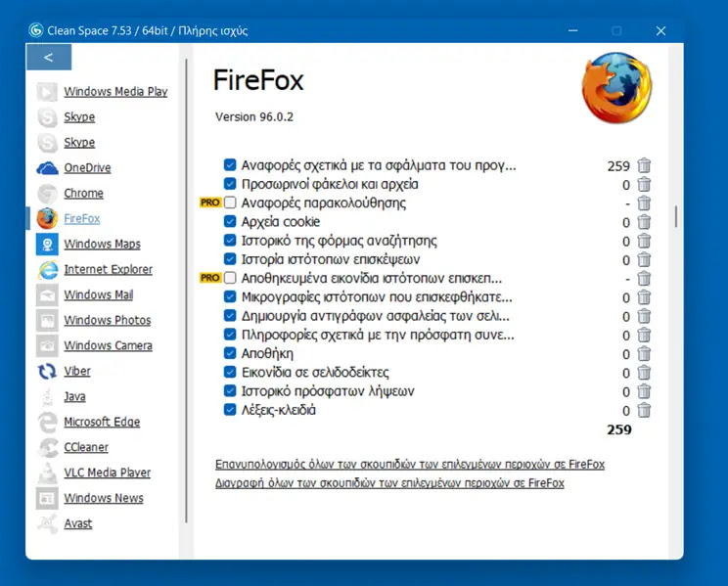Image resolution: width=728 pixels, height=586 pixels.
Task: Click the Avast icon in sidebar
Action: (x=47, y=523)
